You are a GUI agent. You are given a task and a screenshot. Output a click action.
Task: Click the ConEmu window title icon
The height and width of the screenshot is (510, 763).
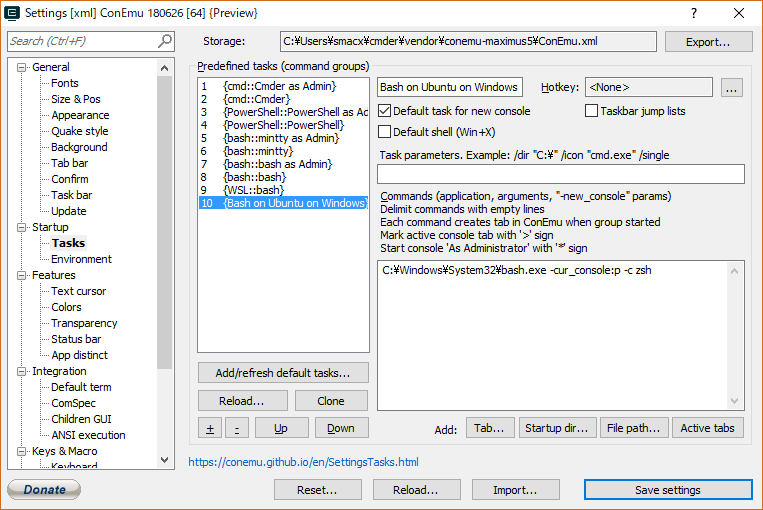click(11, 13)
